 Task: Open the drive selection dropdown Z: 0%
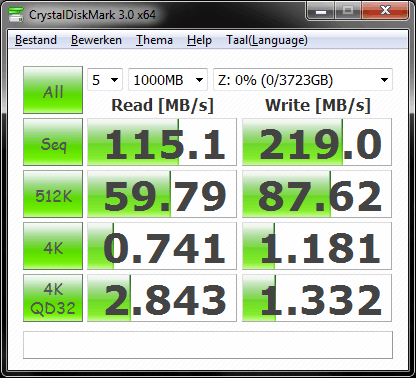tap(303, 80)
